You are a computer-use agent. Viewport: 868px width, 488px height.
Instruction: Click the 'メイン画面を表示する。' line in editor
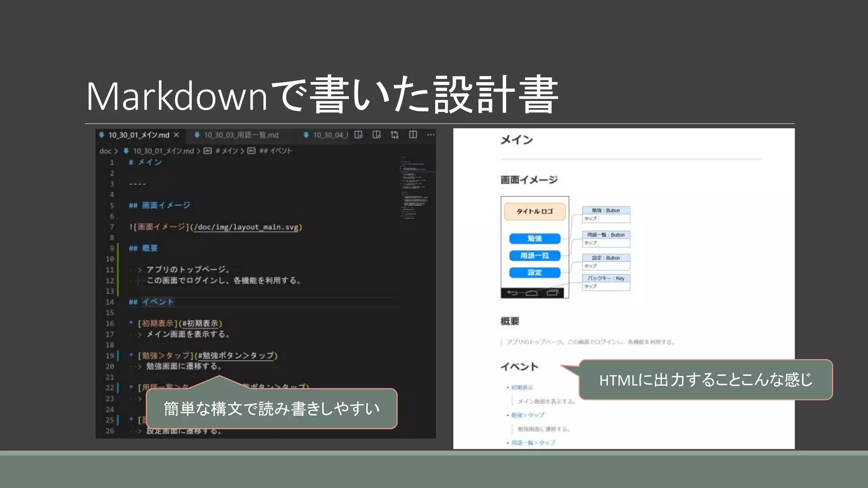pos(188,334)
